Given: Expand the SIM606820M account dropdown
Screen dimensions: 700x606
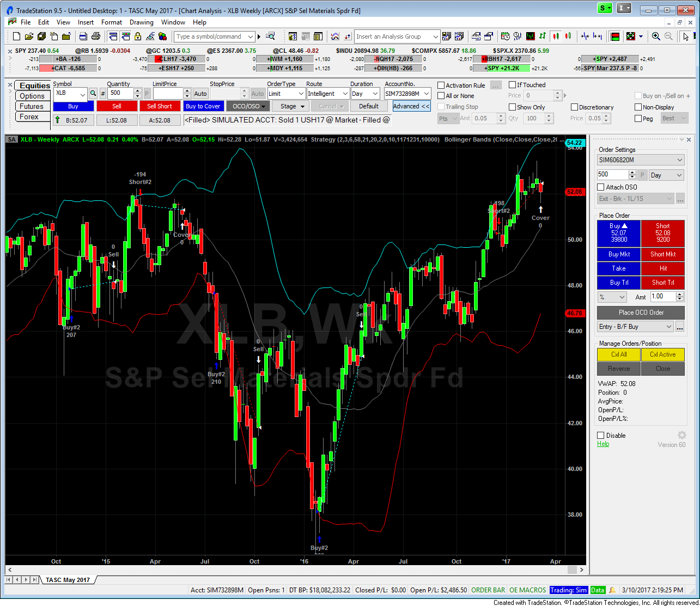Looking at the screenshot, I should tap(679, 160).
